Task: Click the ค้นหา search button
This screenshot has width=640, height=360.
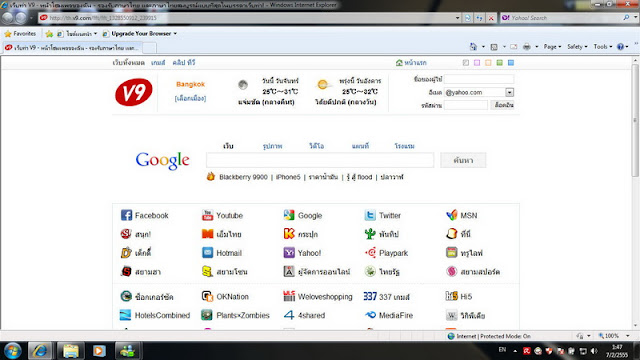Action: click(463, 160)
